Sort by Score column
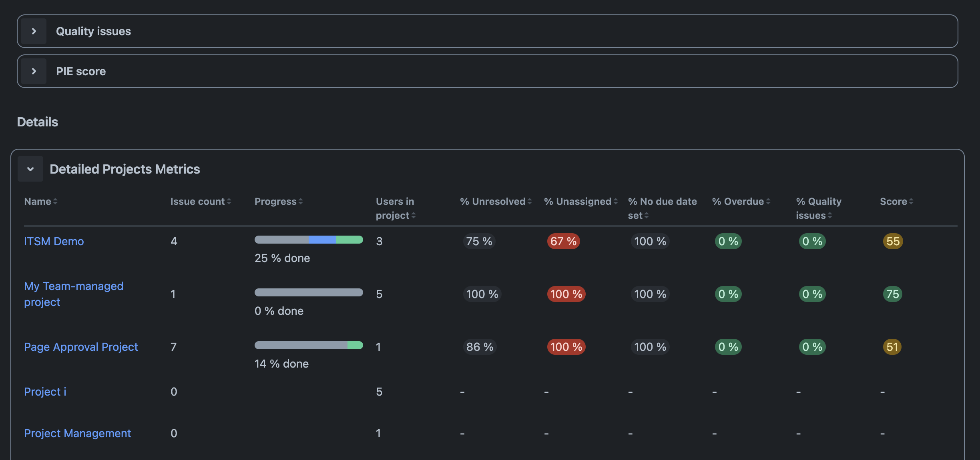 (896, 202)
